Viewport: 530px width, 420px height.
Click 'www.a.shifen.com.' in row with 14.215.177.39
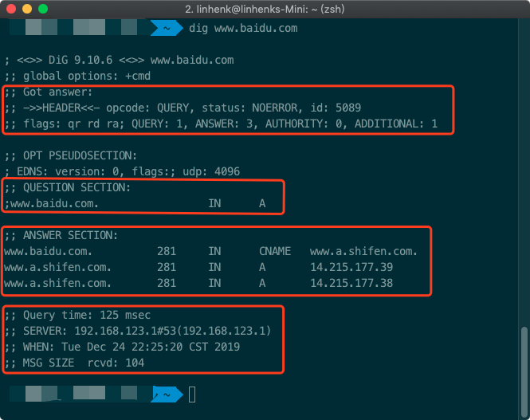pos(58,267)
